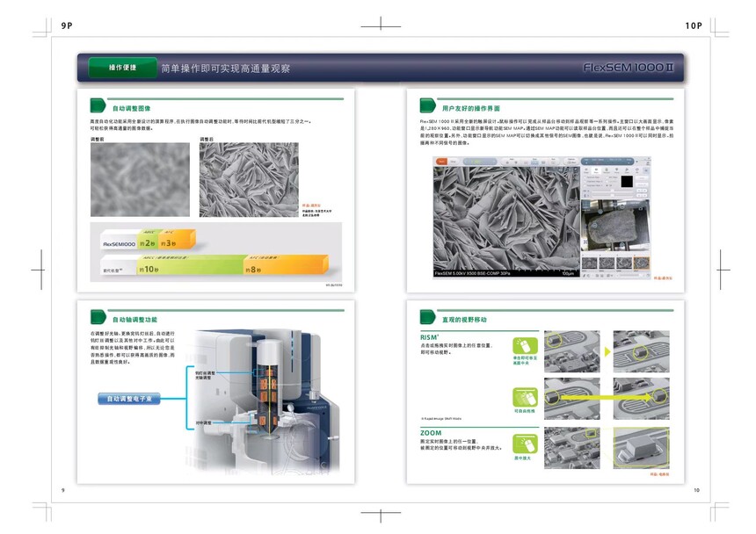Select the orange-highlighted thumbnail in SEM software
The width and height of the screenshot is (756, 534).
[x=641, y=263]
